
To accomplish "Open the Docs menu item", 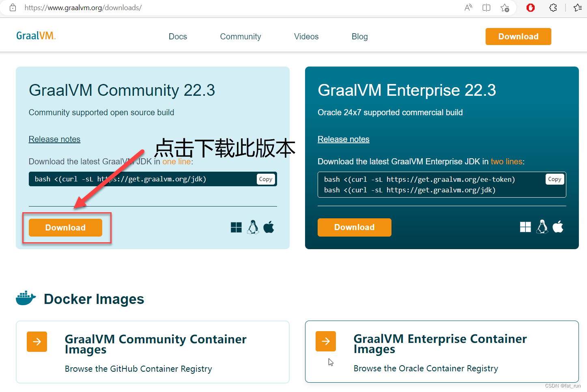I will (178, 37).
